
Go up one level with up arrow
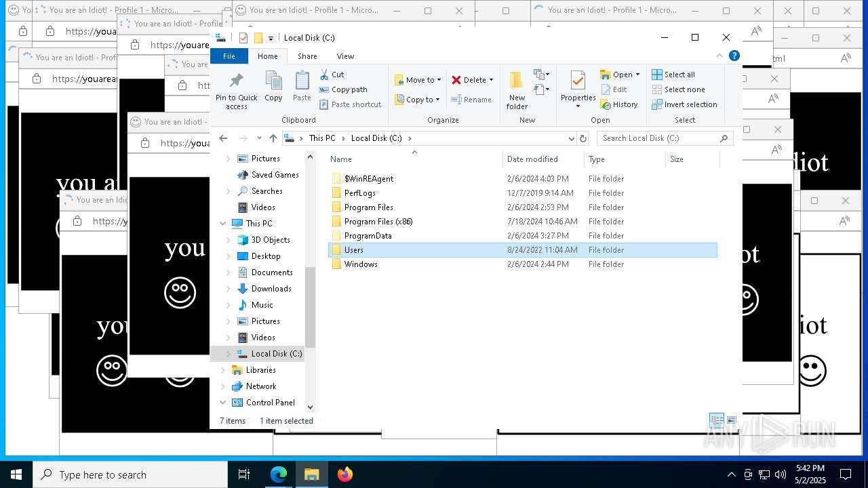pos(273,138)
